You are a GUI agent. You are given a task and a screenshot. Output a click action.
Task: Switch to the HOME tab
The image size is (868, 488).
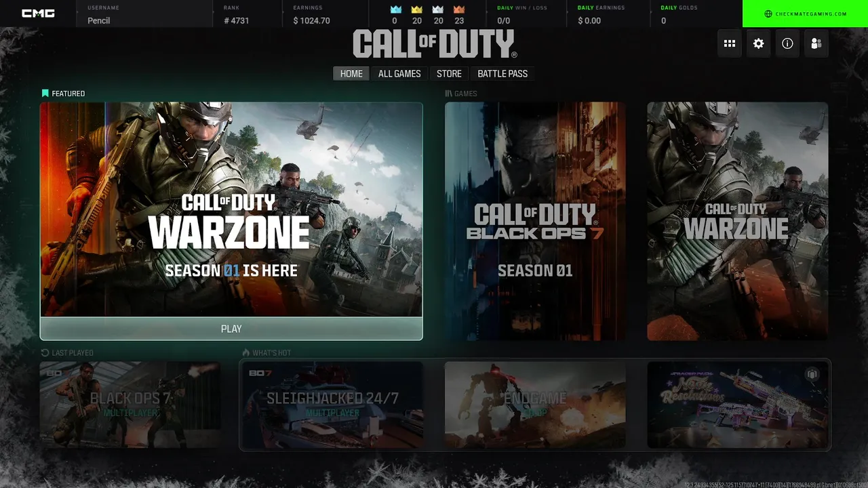(351, 74)
